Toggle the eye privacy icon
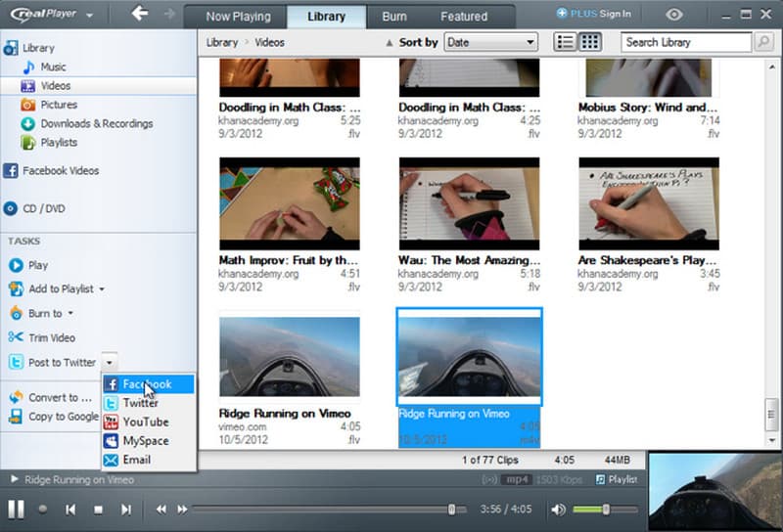This screenshot has width=783, height=532. tap(674, 15)
